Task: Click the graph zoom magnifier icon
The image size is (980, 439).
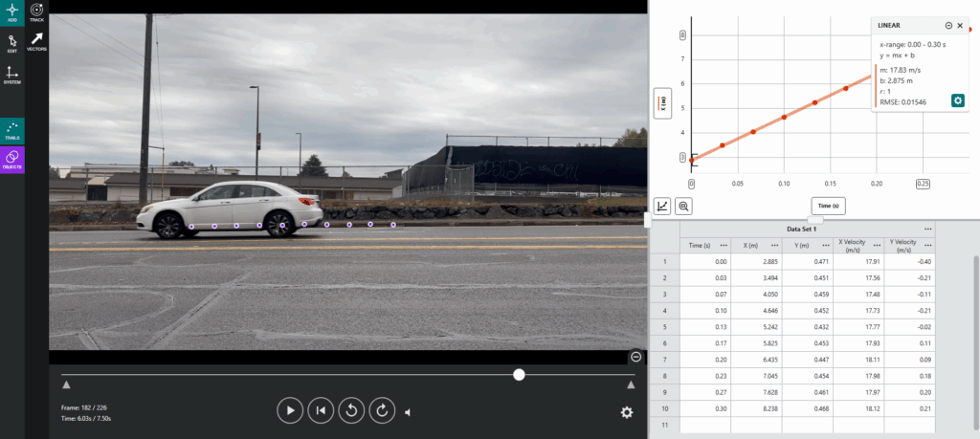Action: click(x=684, y=206)
